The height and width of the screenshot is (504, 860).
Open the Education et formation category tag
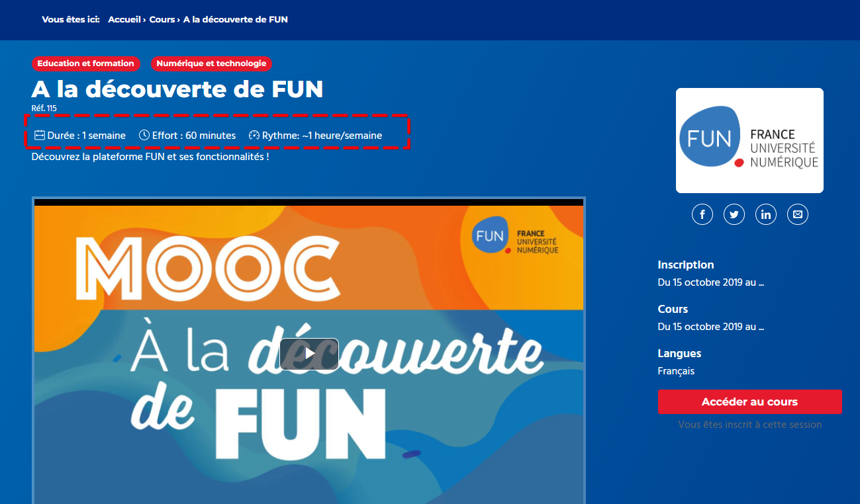pos(85,63)
